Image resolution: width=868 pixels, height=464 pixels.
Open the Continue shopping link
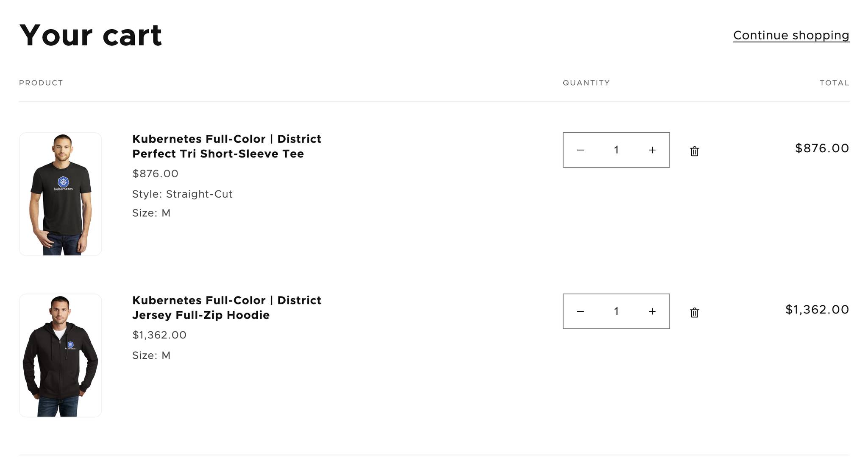(x=791, y=35)
